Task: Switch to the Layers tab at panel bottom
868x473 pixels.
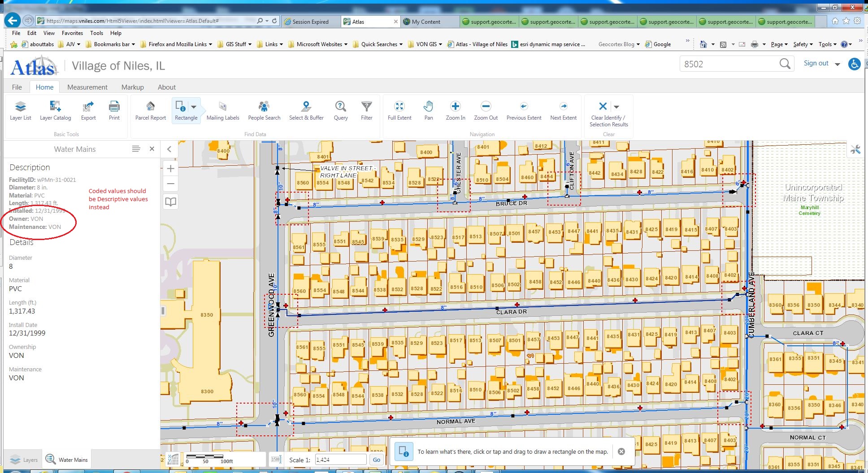Action: point(24,460)
